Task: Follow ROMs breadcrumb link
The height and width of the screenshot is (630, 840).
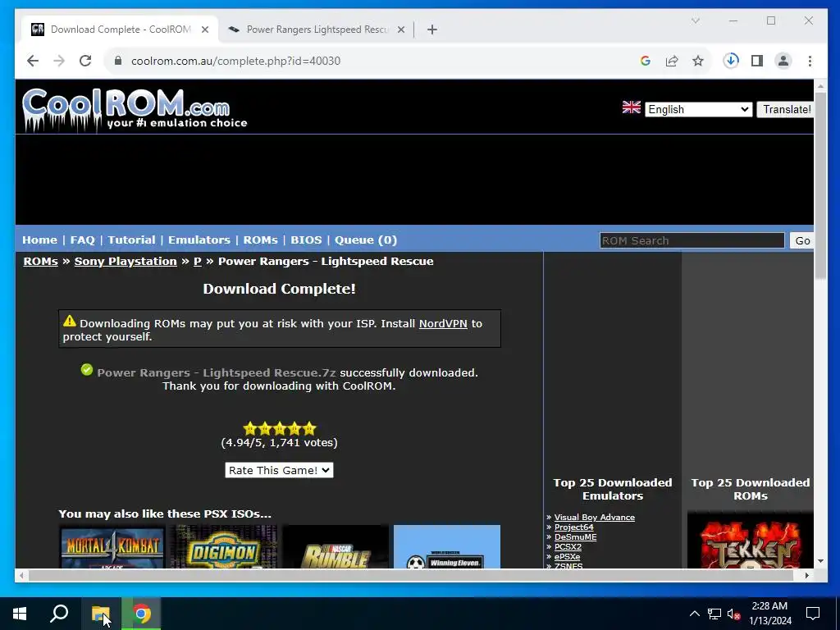Action: click(41, 262)
